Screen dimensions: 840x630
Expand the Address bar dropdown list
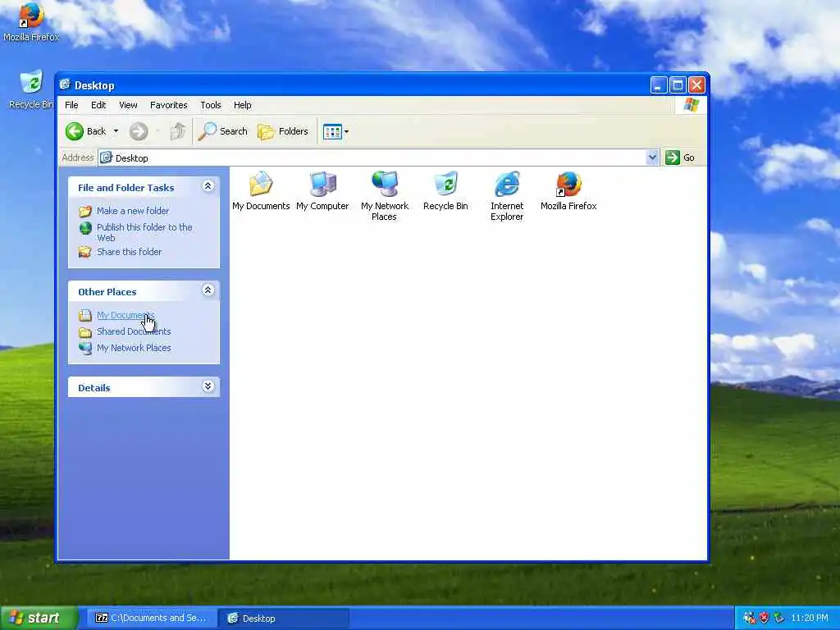tap(652, 157)
